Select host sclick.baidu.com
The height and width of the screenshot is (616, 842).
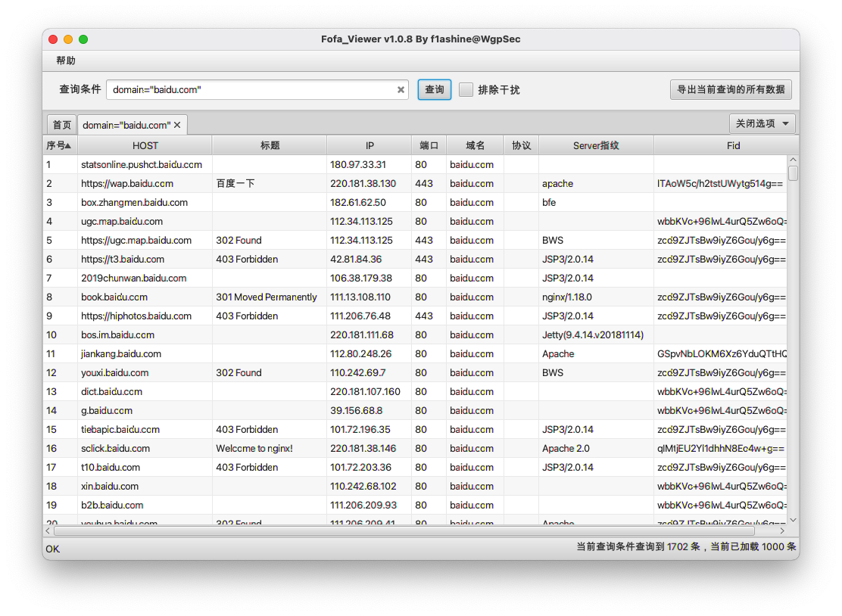coord(115,448)
